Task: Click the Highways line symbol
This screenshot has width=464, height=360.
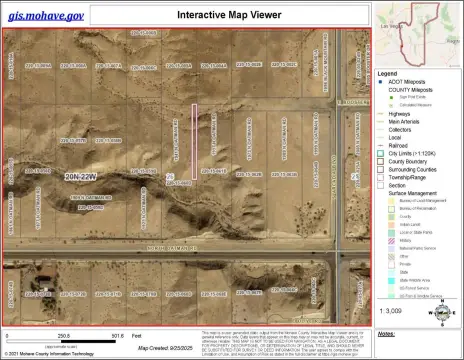Action: point(381,114)
